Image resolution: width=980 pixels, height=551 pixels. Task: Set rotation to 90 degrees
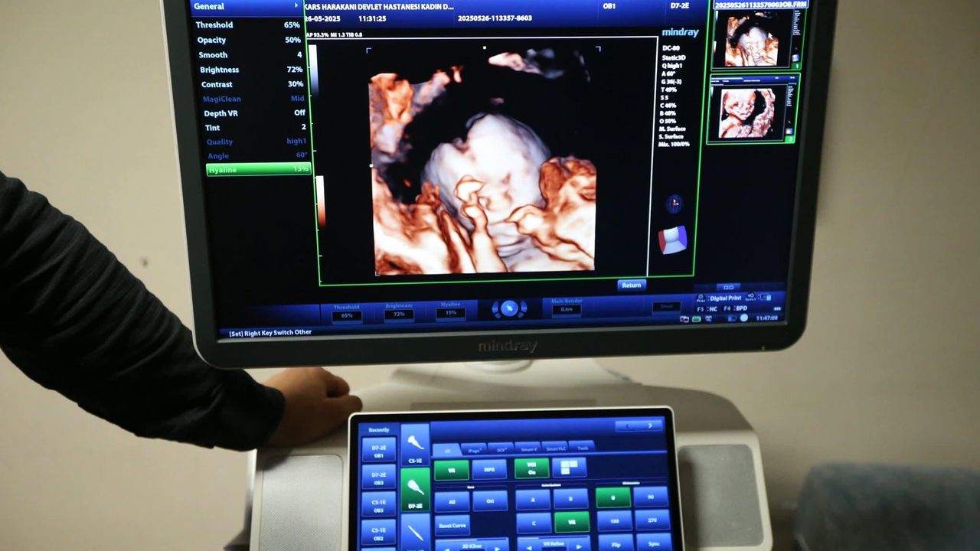(651, 496)
